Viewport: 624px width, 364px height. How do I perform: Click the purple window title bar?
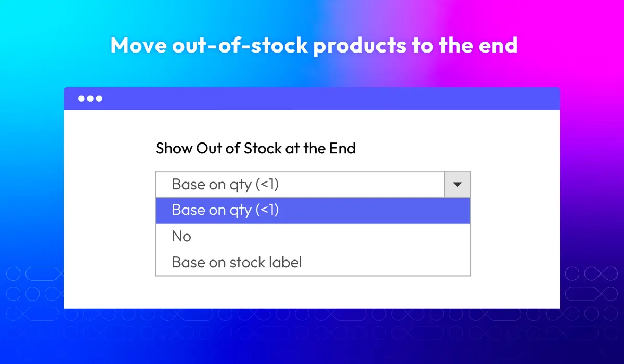[x=312, y=99]
